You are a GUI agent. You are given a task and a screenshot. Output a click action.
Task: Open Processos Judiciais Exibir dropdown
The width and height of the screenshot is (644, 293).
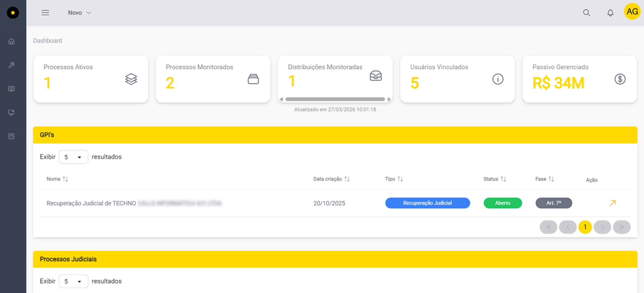click(x=73, y=281)
